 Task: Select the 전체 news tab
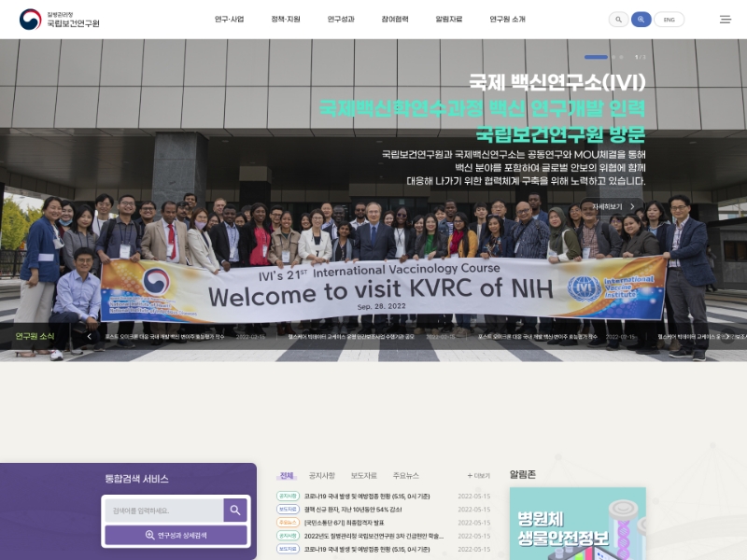287,476
